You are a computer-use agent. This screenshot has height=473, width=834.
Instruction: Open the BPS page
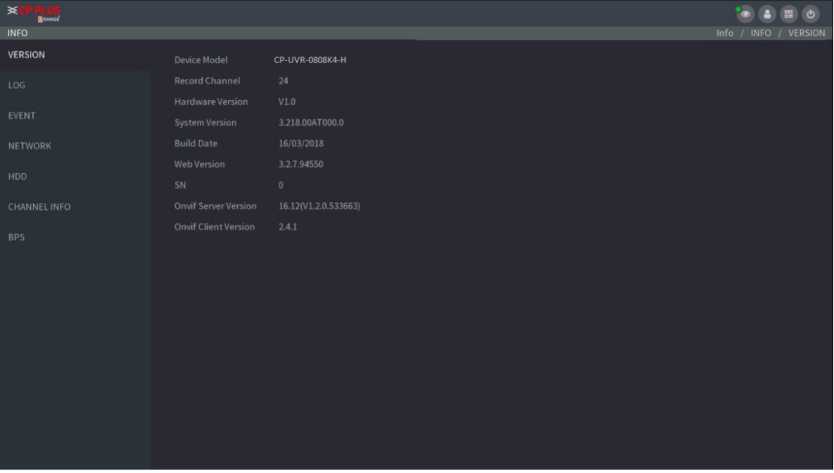tap(16, 237)
